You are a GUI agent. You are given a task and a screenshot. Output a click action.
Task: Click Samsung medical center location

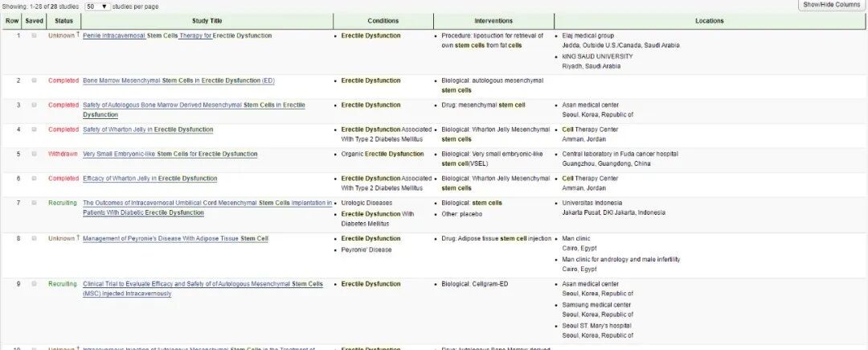pos(596,305)
